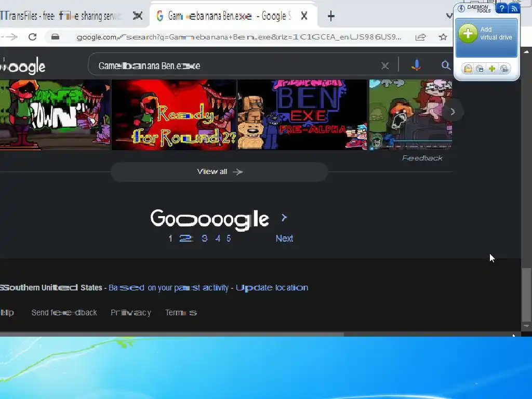Show more images with carousel arrow
Image resolution: width=532 pixels, height=399 pixels.
pyautogui.click(x=453, y=112)
